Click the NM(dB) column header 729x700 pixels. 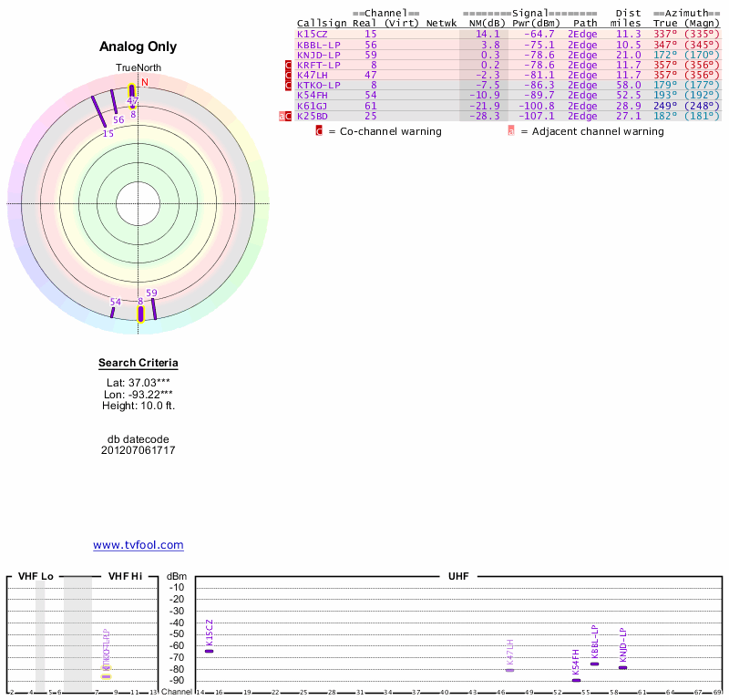(x=487, y=24)
